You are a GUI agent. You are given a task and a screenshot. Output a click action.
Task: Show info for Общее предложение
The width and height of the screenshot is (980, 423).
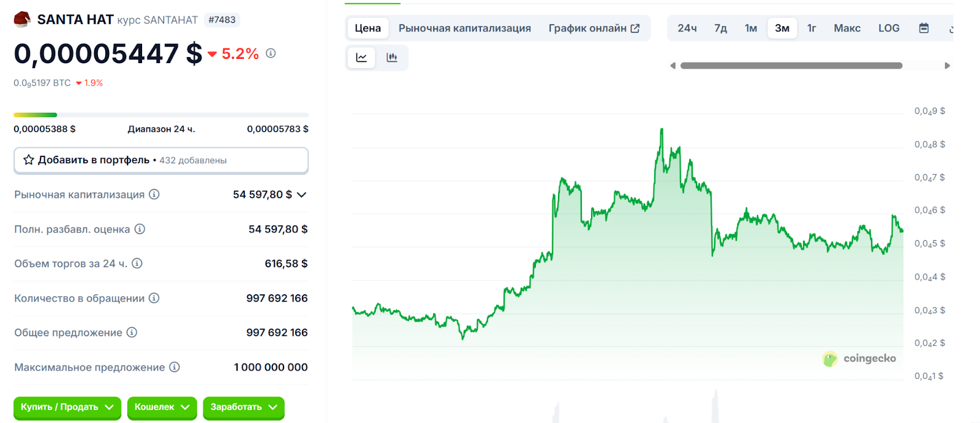(132, 332)
